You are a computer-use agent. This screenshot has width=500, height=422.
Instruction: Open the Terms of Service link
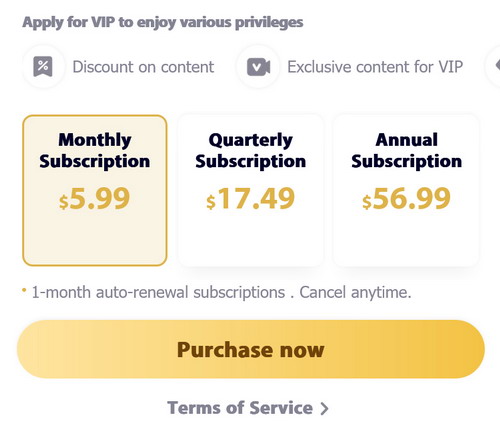240,408
